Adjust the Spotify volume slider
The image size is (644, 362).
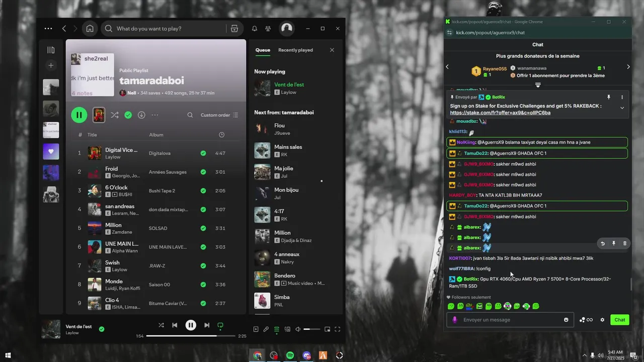tap(312, 329)
